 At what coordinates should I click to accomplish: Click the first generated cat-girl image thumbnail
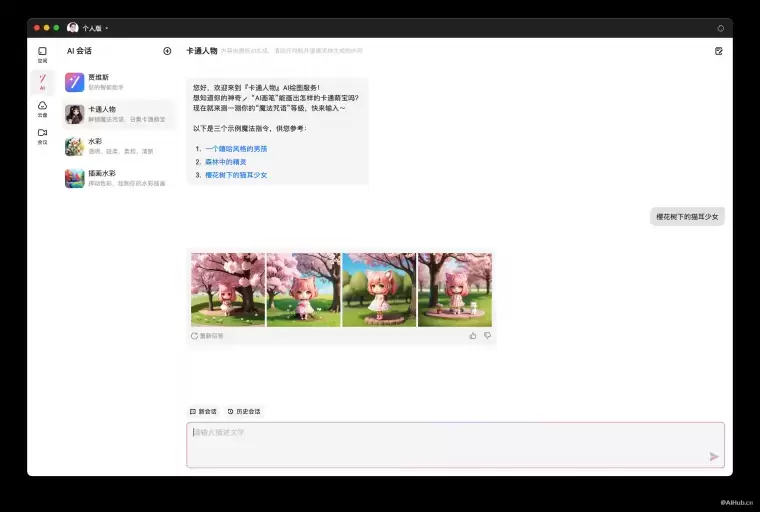point(228,289)
